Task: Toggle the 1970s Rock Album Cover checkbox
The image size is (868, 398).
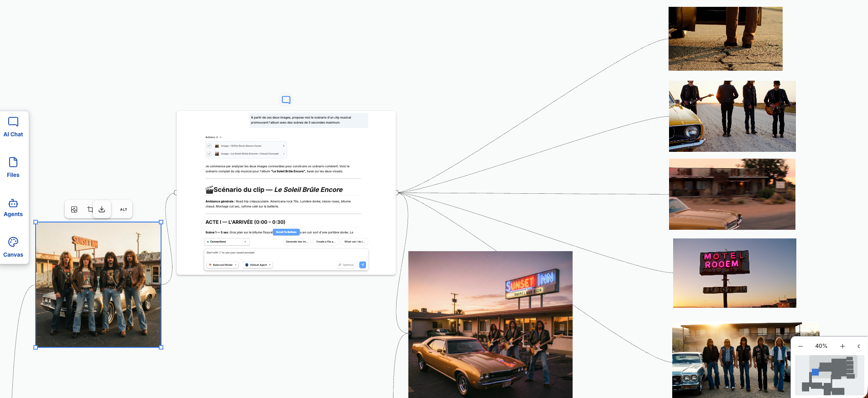Action: pyautogui.click(x=209, y=146)
